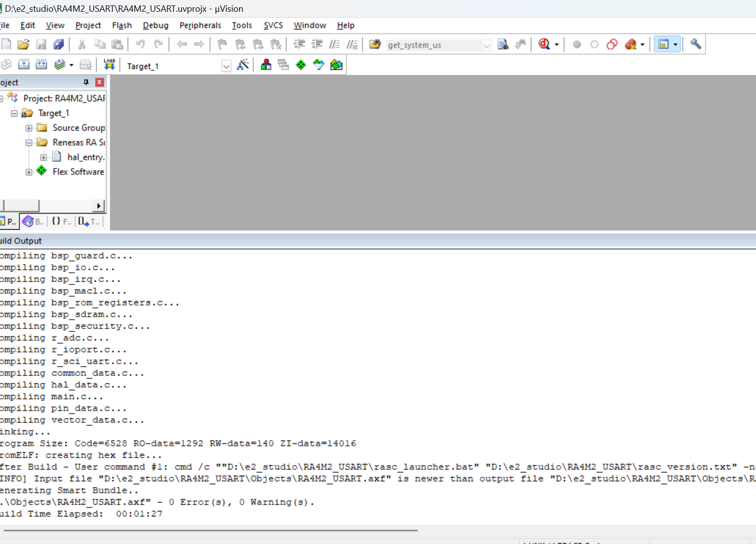Viewport: 756px width, 544px height.
Task: Switch to the Books tab in Project panel
Action: click(33, 222)
